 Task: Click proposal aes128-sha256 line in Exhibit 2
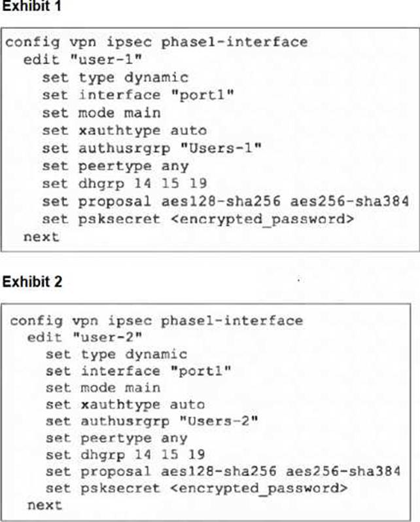pyautogui.click(x=223, y=472)
